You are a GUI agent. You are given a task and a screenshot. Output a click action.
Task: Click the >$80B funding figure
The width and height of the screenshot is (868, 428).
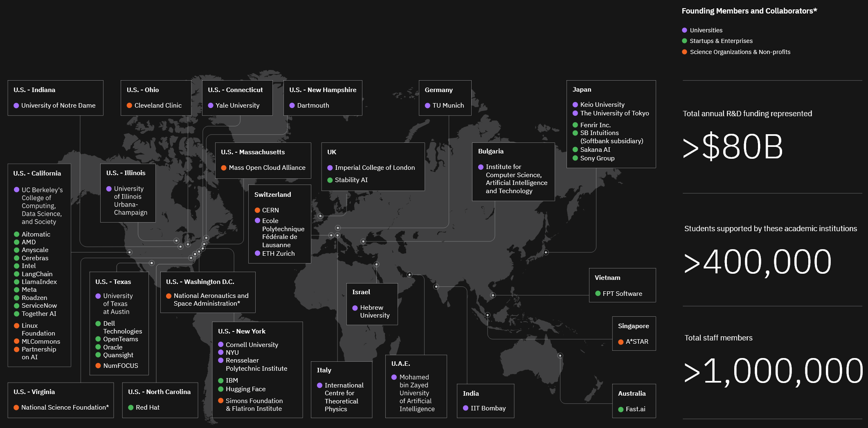point(733,146)
